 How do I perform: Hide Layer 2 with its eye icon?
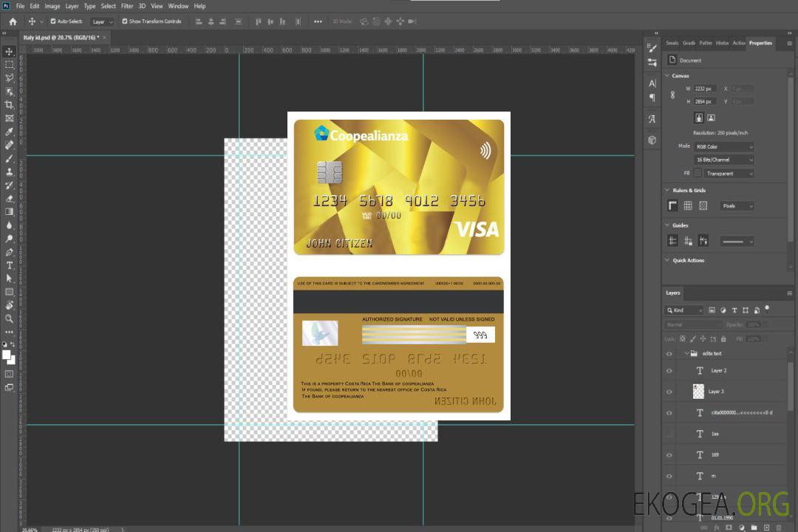point(669,371)
